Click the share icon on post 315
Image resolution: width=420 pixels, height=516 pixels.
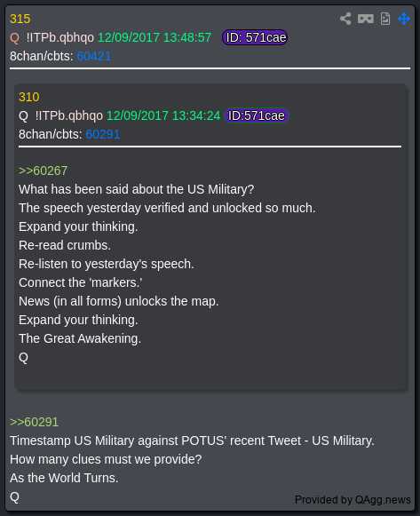click(345, 19)
